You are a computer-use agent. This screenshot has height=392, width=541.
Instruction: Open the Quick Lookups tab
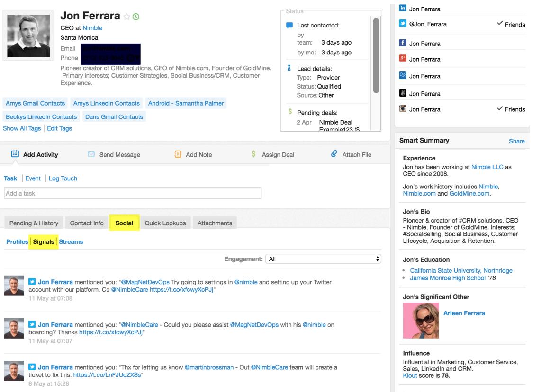tap(165, 223)
